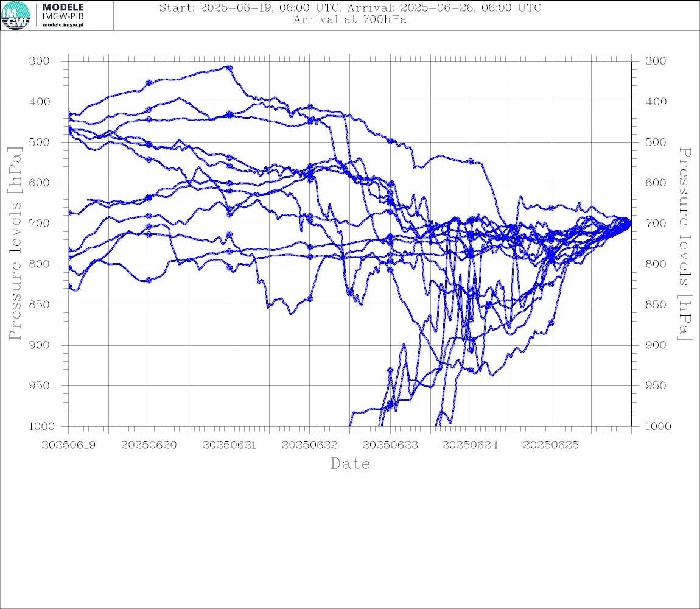Click the 20250619 date label
Viewport: 700px width, 609px height.
(68, 445)
